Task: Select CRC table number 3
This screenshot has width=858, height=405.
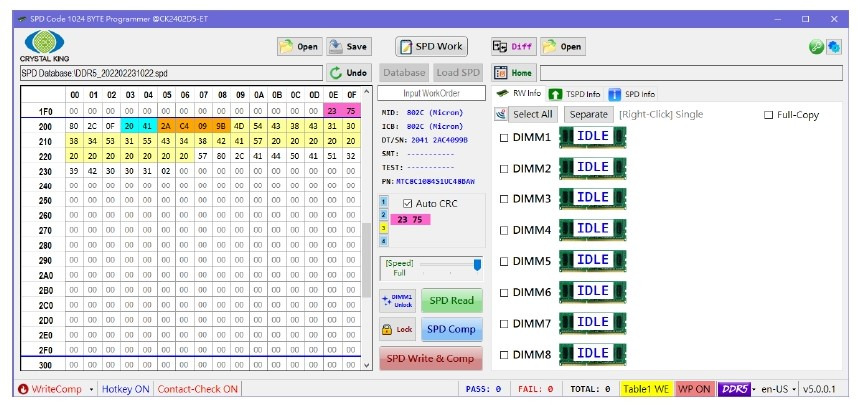Action: 384,228
